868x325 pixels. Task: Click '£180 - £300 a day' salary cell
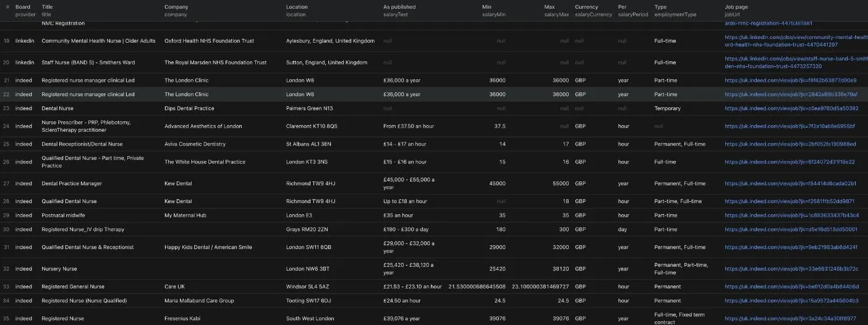tap(405, 229)
